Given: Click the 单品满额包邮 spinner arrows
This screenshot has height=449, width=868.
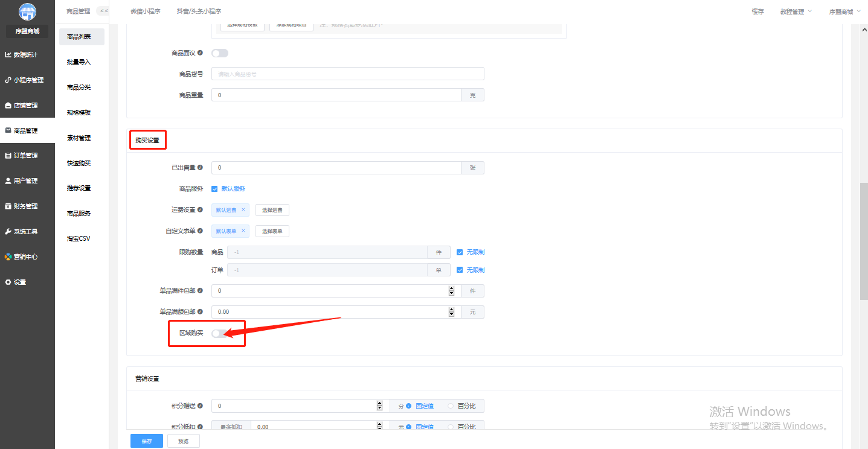Looking at the screenshot, I should pos(451,312).
